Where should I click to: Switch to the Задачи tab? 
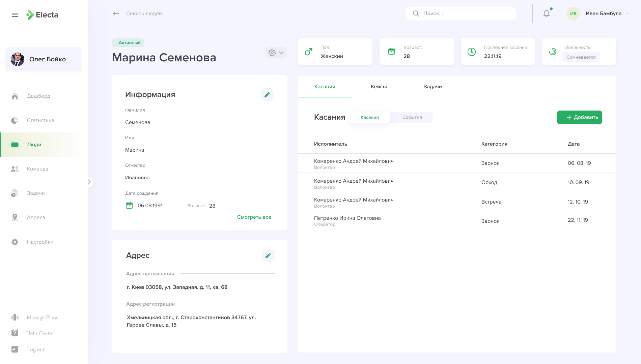[x=433, y=87]
